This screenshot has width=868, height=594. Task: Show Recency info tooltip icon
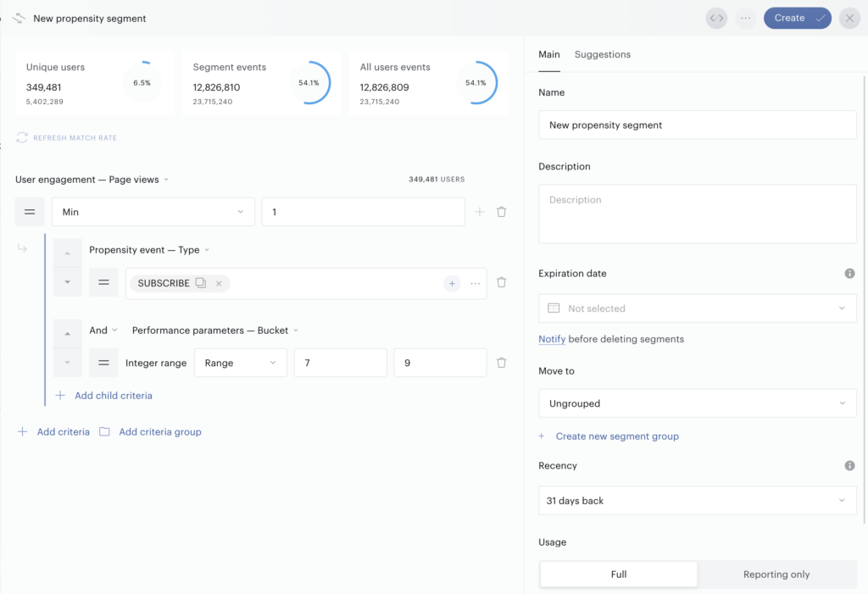(849, 465)
